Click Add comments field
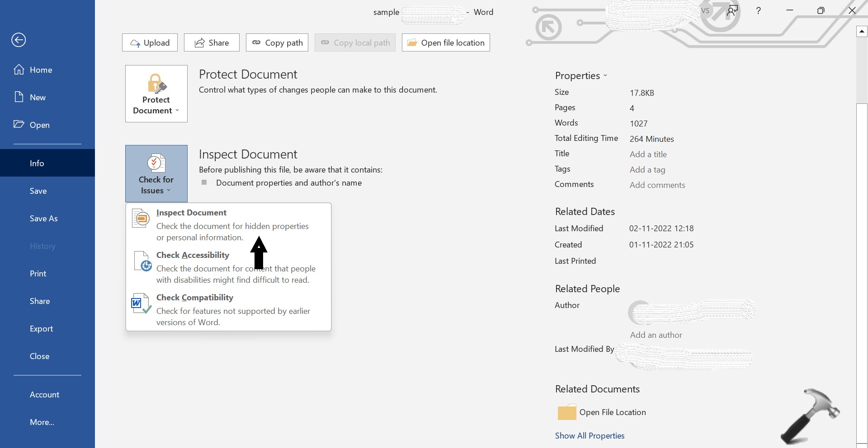Screen dimensions: 868x448 click(x=657, y=185)
